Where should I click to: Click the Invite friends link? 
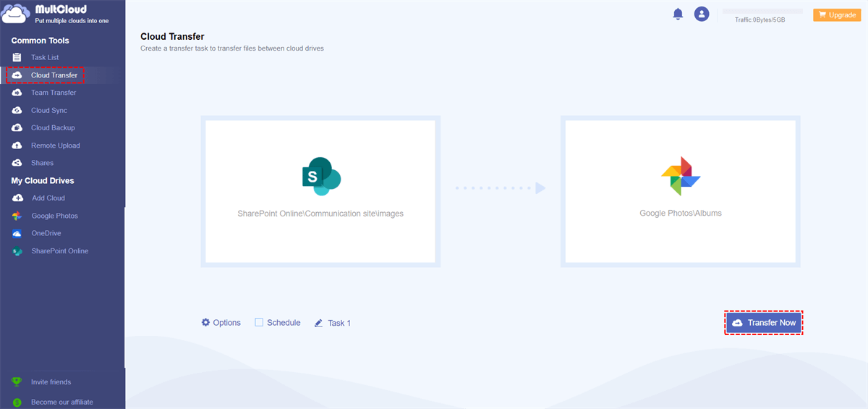pos(51,381)
